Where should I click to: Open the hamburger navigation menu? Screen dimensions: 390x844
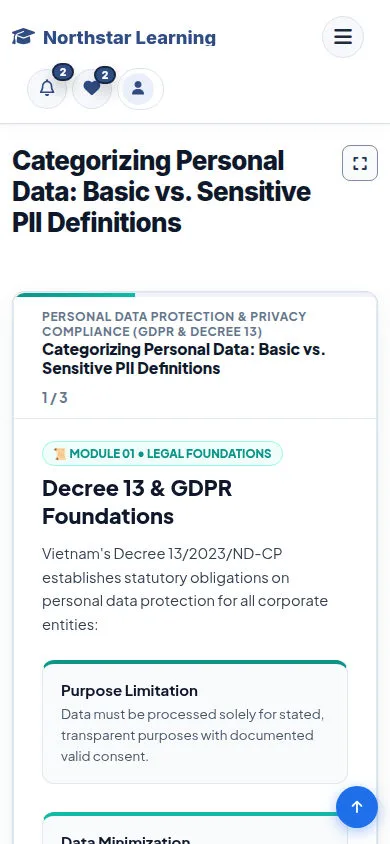point(343,37)
